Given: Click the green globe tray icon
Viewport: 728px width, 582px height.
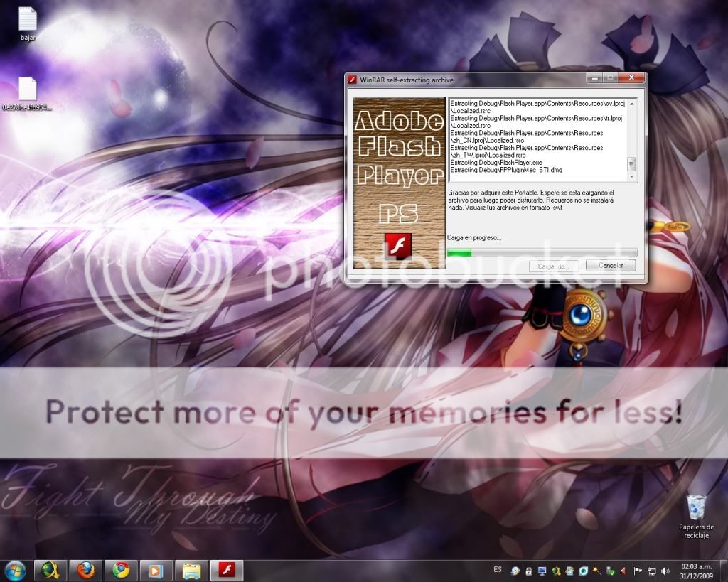Looking at the screenshot, I should 556,571.
